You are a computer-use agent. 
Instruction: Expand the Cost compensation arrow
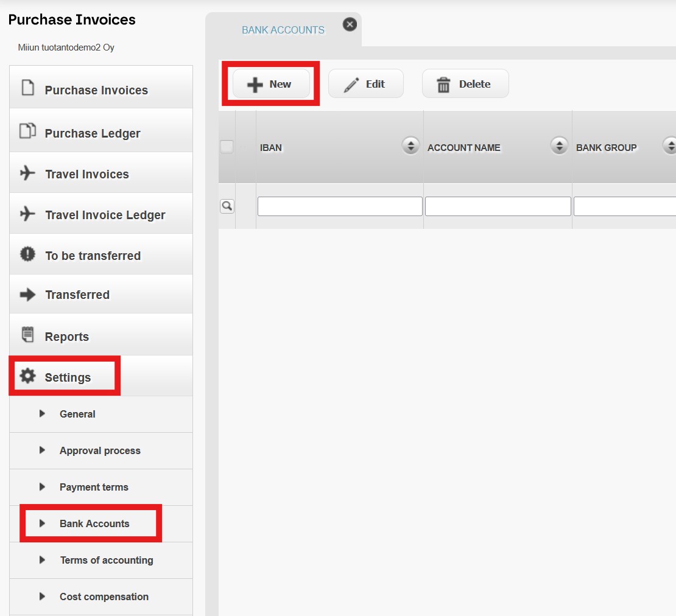click(42, 597)
